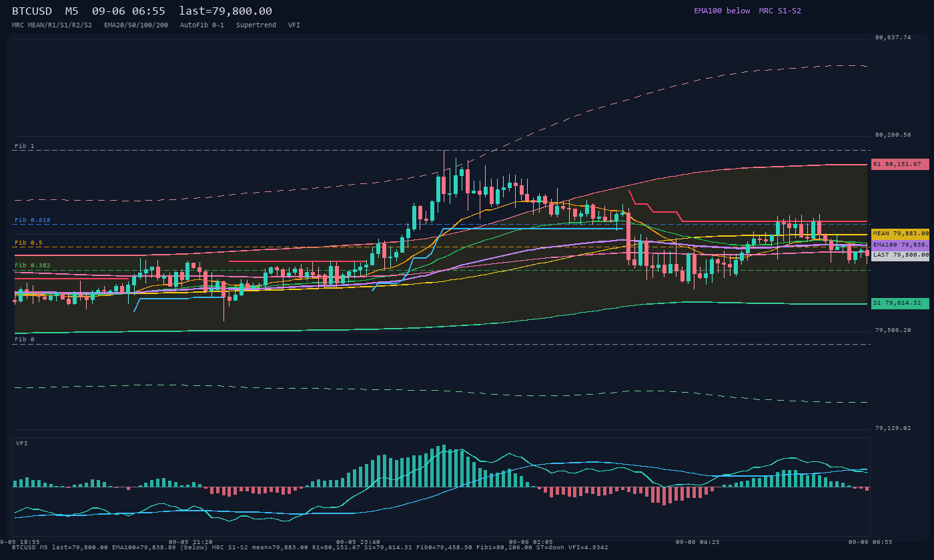
Task: Click the Supertrend legend entry
Action: click(256, 25)
